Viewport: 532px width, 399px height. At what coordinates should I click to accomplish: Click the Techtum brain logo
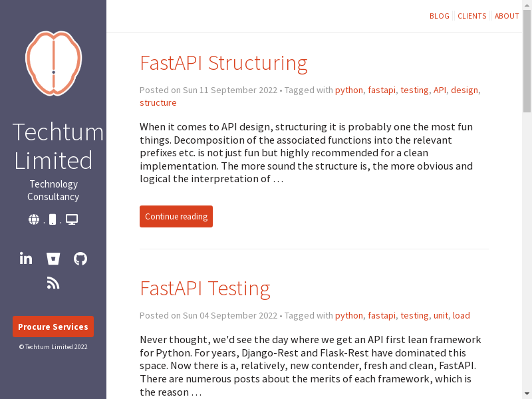pos(53,63)
